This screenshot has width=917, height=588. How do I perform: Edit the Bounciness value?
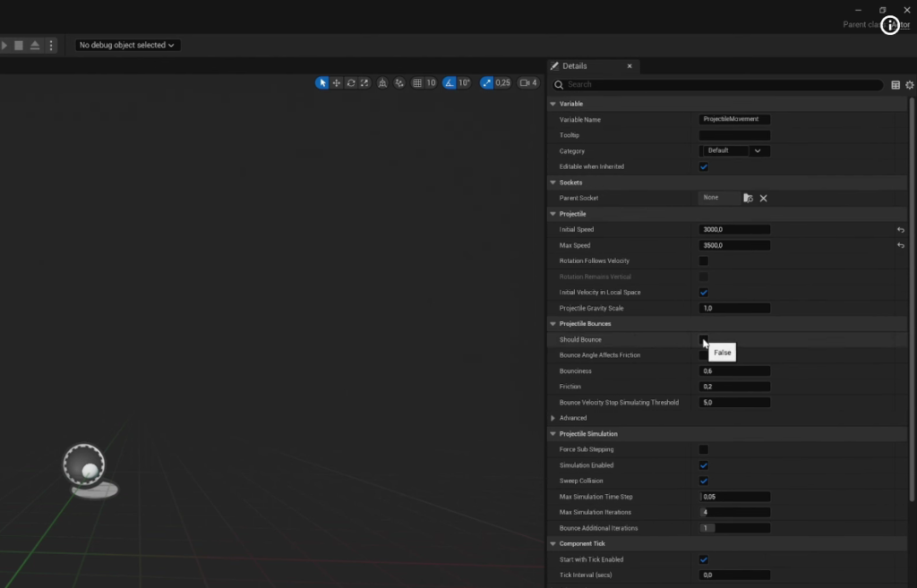click(734, 371)
